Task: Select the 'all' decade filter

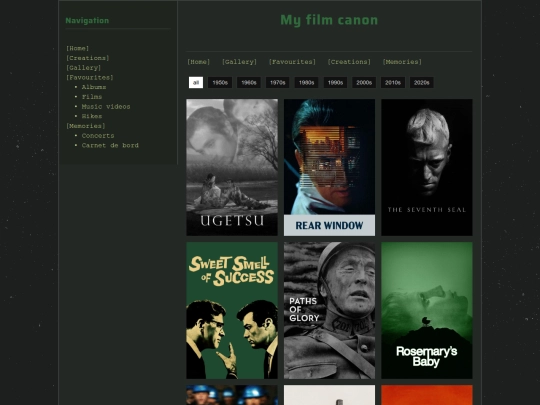Action: (x=196, y=83)
